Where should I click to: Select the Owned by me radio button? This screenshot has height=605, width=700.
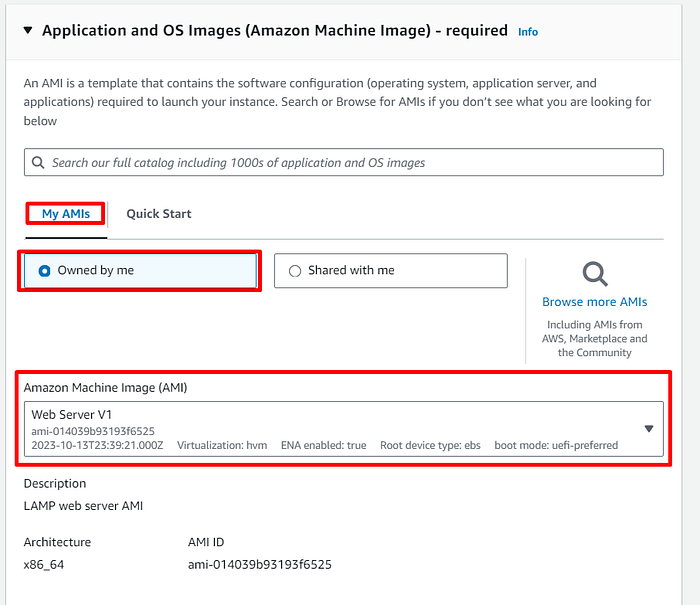[x=44, y=271]
